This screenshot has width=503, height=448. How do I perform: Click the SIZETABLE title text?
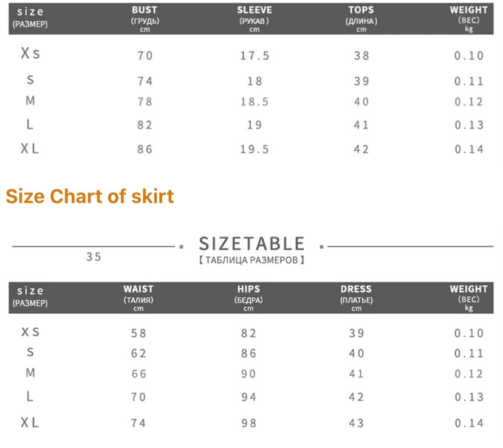click(x=251, y=244)
